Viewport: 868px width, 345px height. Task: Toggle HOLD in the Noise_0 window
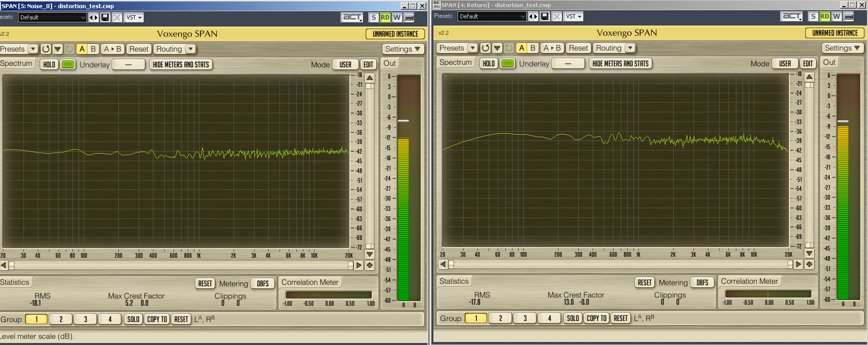49,64
